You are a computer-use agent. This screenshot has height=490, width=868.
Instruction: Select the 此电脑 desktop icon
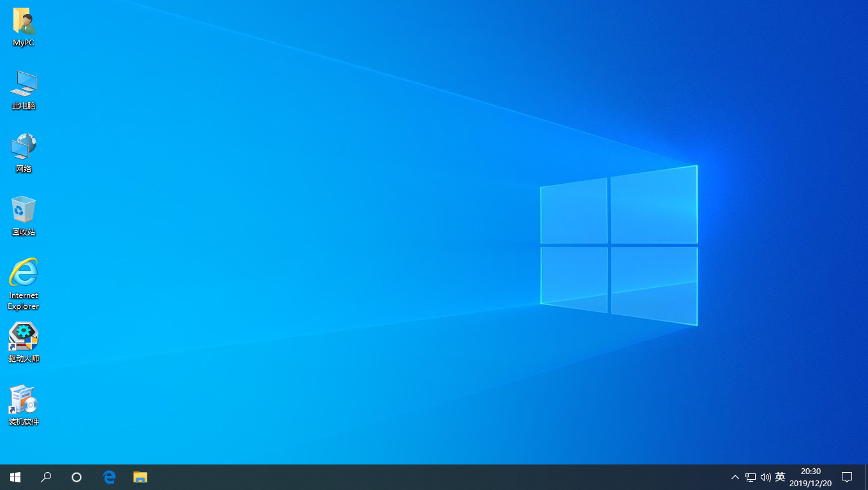pyautogui.click(x=24, y=84)
